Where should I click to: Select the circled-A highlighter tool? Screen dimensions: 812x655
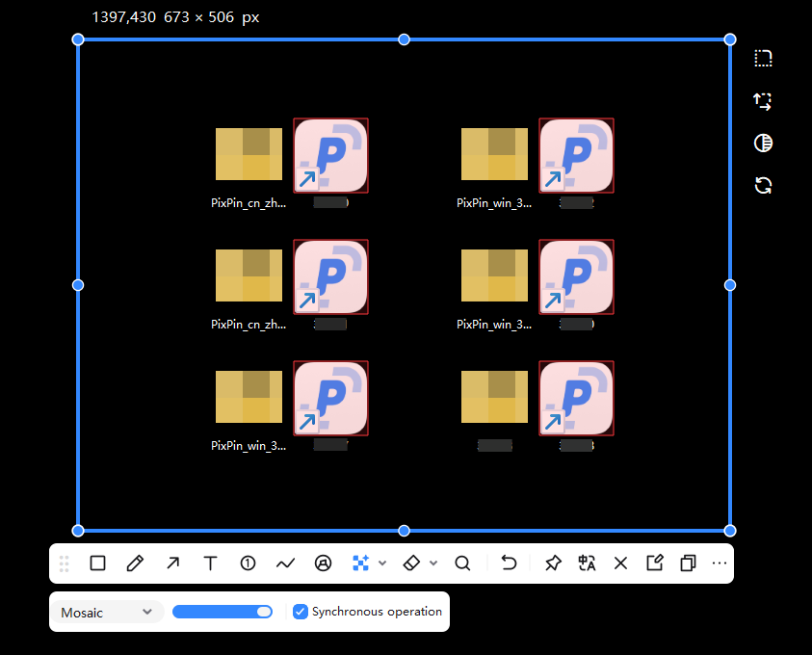(x=323, y=563)
